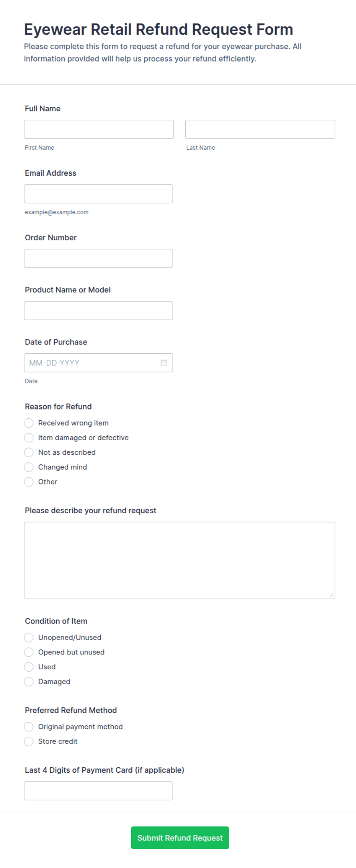Focus the First Name field
Screen dimensions: 356x868
[x=99, y=129]
